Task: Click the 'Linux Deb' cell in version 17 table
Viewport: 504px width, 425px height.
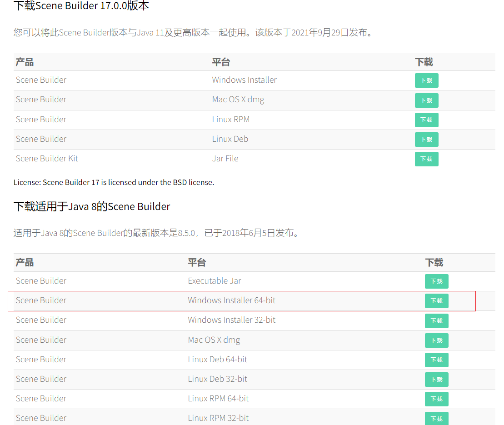Action: [230, 139]
